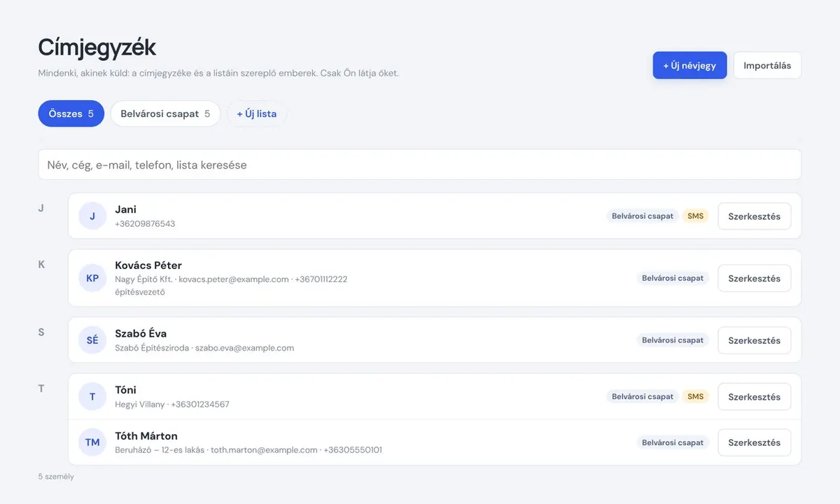Click the details line with szabo.eva@example.com
The width and height of the screenshot is (840, 504).
(x=204, y=348)
